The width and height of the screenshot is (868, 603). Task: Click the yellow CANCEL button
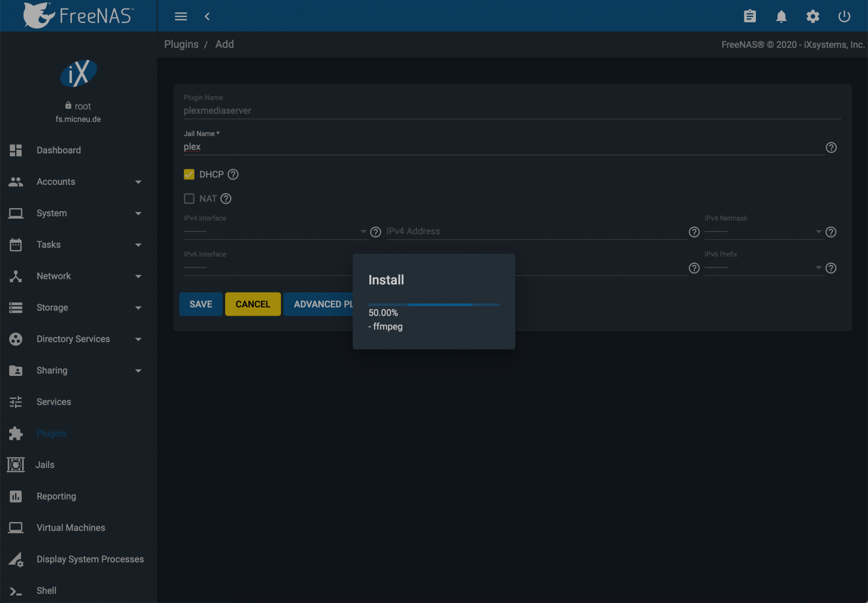[x=253, y=304]
